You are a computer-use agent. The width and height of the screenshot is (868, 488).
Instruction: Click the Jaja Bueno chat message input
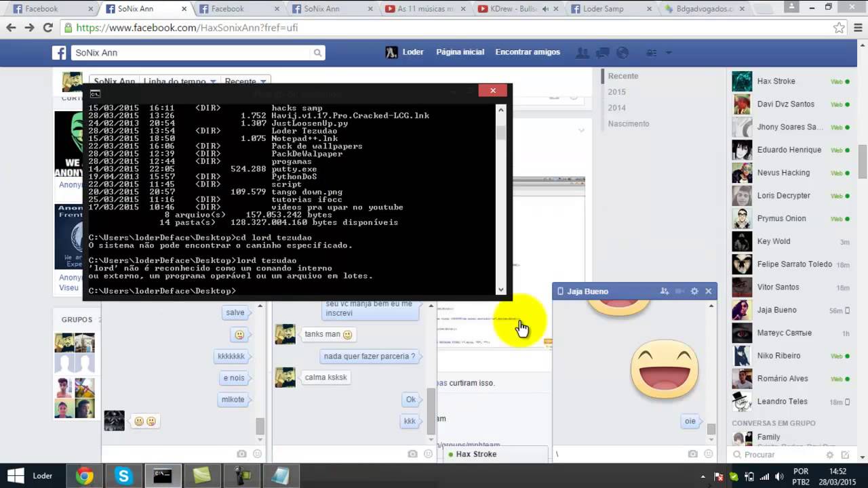[x=618, y=454]
